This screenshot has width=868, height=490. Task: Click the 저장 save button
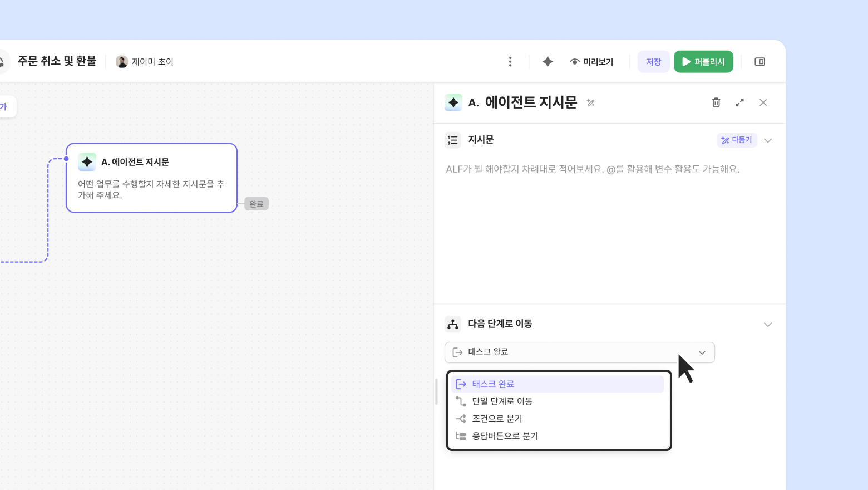(x=653, y=62)
